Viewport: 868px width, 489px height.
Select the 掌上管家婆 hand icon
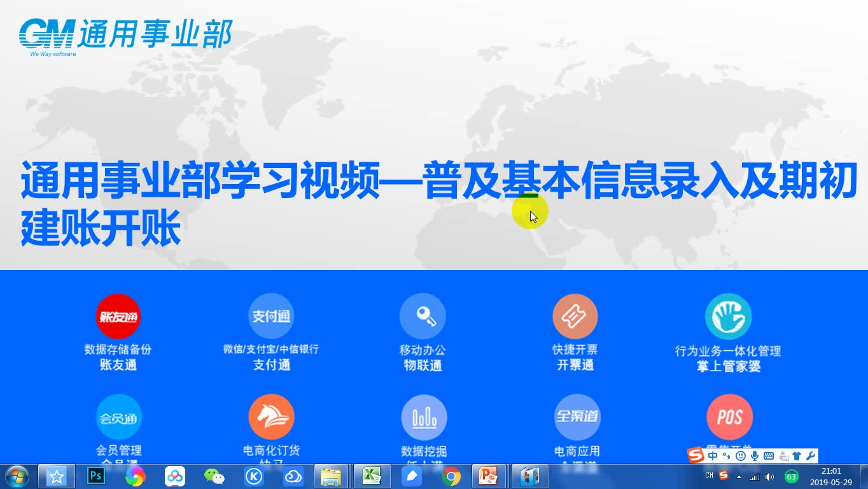click(x=729, y=316)
